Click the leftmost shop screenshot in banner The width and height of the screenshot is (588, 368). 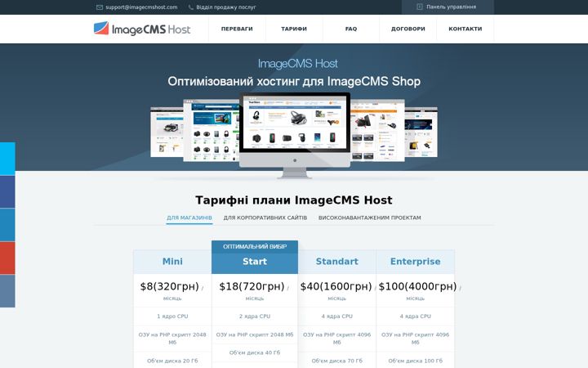click(x=167, y=132)
